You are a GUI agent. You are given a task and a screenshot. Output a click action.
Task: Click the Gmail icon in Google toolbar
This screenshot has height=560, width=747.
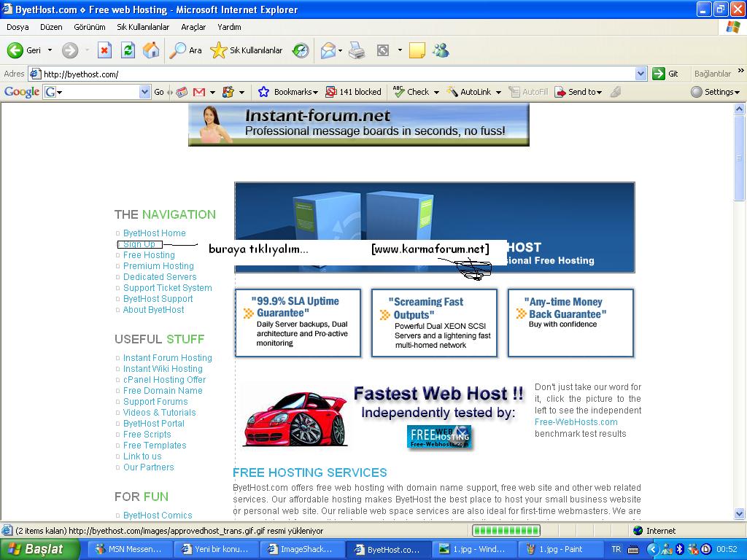point(199,92)
